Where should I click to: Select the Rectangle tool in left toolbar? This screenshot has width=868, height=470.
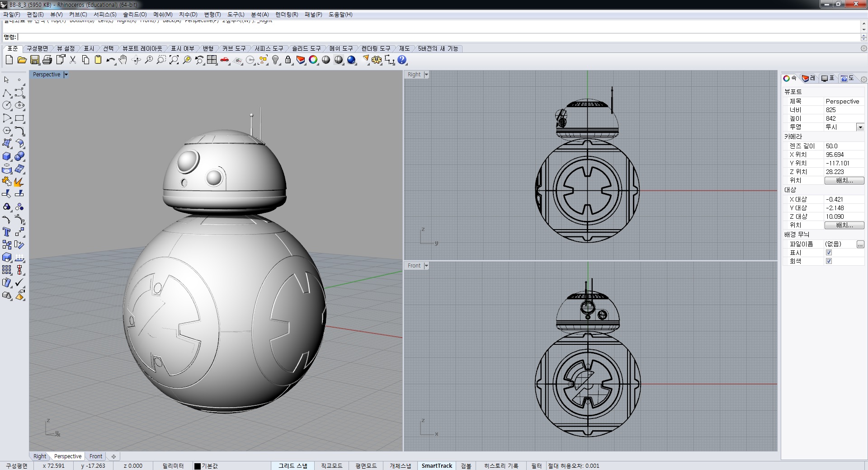pos(19,118)
